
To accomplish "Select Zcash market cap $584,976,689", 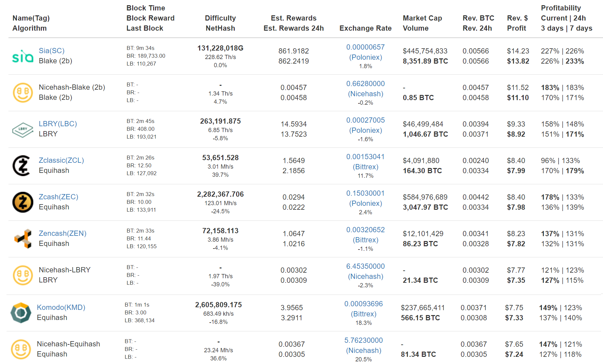I will click(425, 197).
